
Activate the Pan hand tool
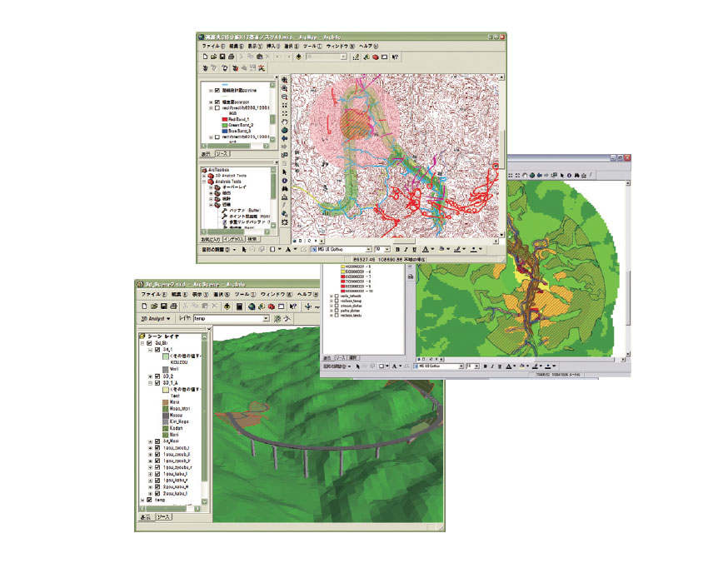[283, 119]
